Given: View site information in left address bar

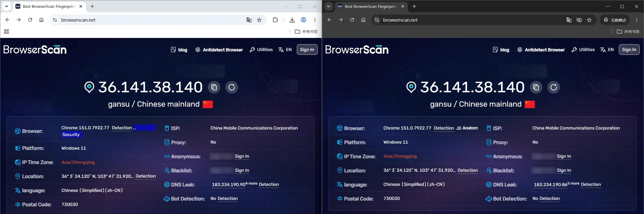Looking at the screenshot, I should click(x=55, y=20).
